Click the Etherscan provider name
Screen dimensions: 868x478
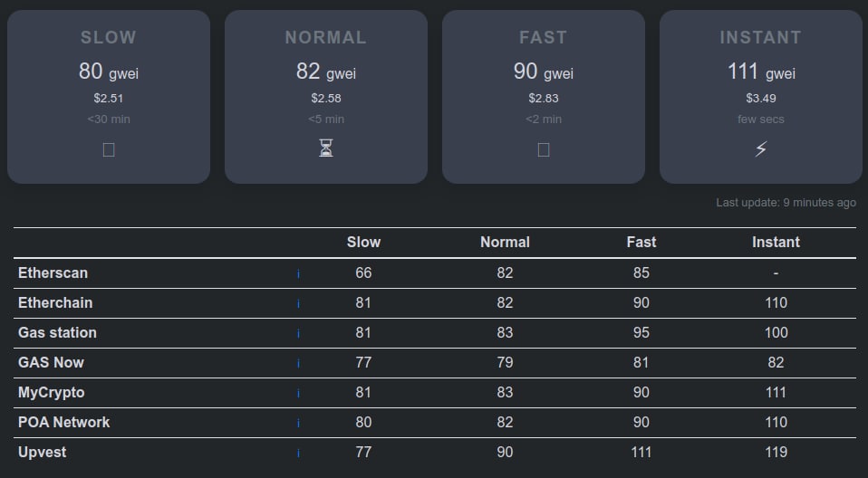point(53,272)
